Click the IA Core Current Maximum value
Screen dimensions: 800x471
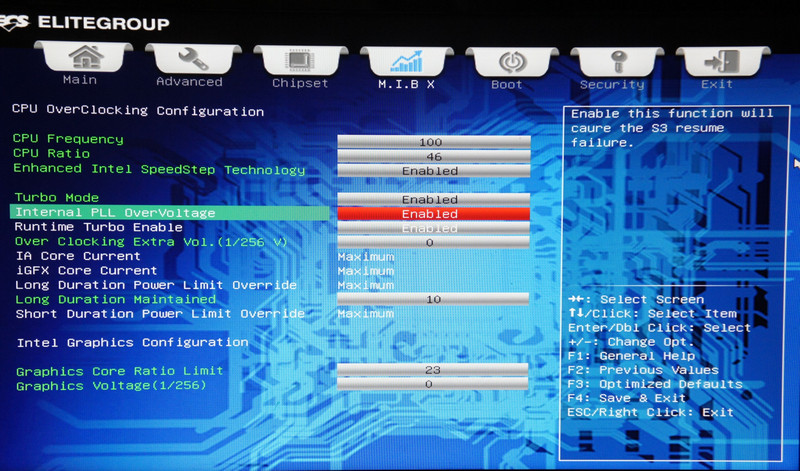366,257
